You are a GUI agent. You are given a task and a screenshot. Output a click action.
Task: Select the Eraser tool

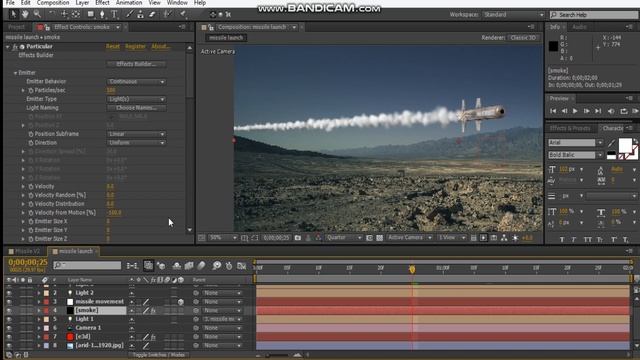pos(152,15)
